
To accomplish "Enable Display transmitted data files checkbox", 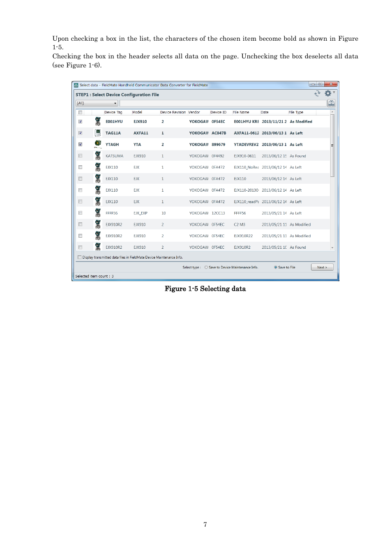I will pos(79,257).
